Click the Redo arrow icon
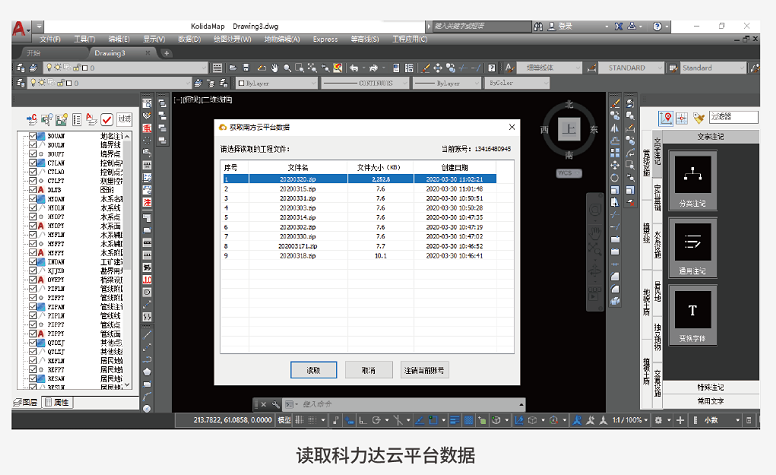This screenshot has width=776, height=475. click(374, 68)
